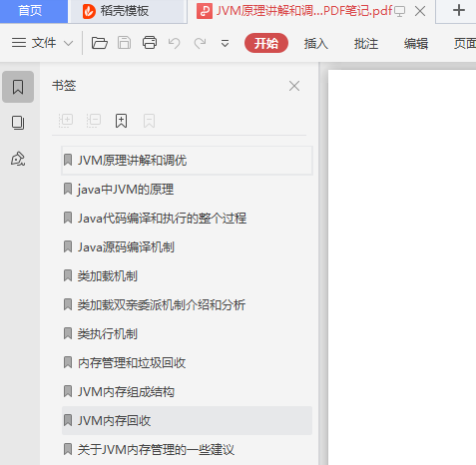The width and height of the screenshot is (476, 465).
Task: Click bookmark flag icon beside 类执行机制
Action: click(x=68, y=333)
